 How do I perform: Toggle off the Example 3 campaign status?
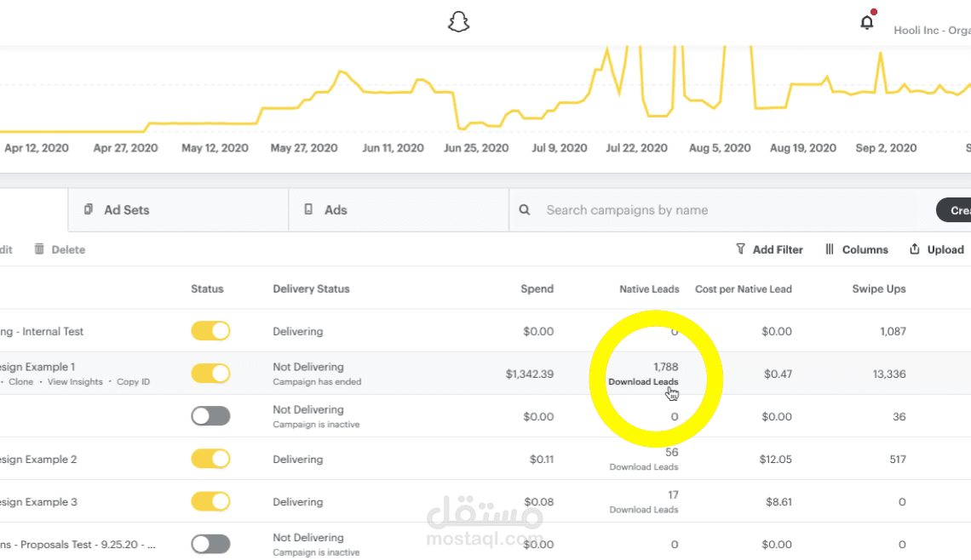pos(210,502)
